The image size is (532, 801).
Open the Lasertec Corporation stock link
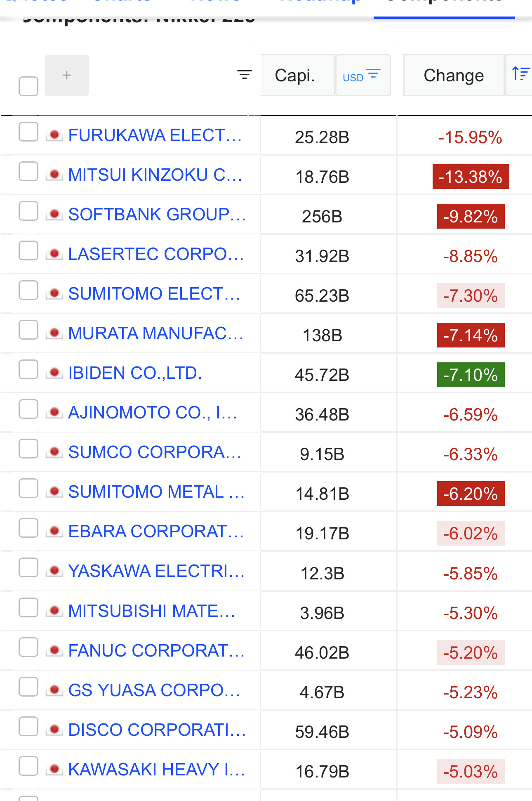[156, 254]
